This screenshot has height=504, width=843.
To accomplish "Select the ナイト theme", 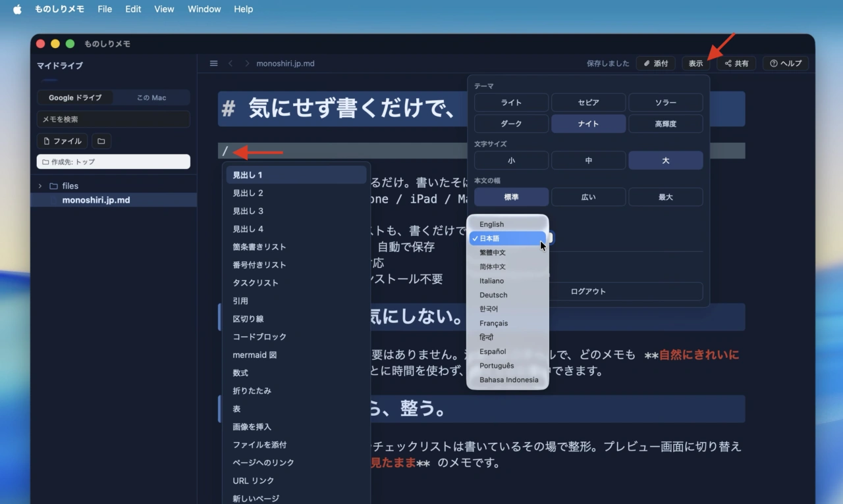I will [x=588, y=124].
